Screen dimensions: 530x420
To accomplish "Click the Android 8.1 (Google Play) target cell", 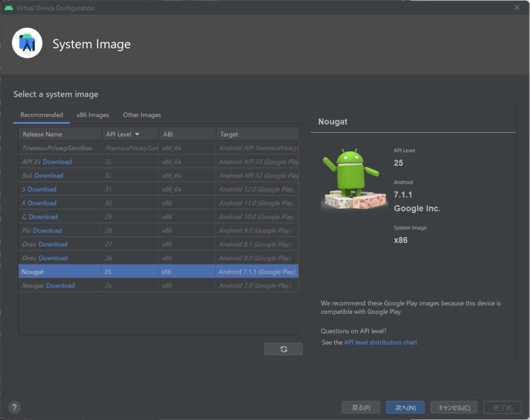I will pyautogui.click(x=257, y=244).
